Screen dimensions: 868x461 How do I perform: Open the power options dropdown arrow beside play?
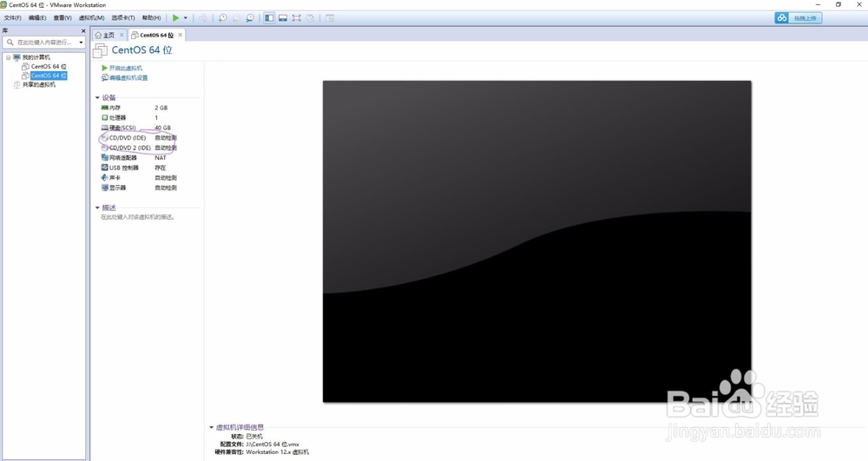(x=186, y=17)
